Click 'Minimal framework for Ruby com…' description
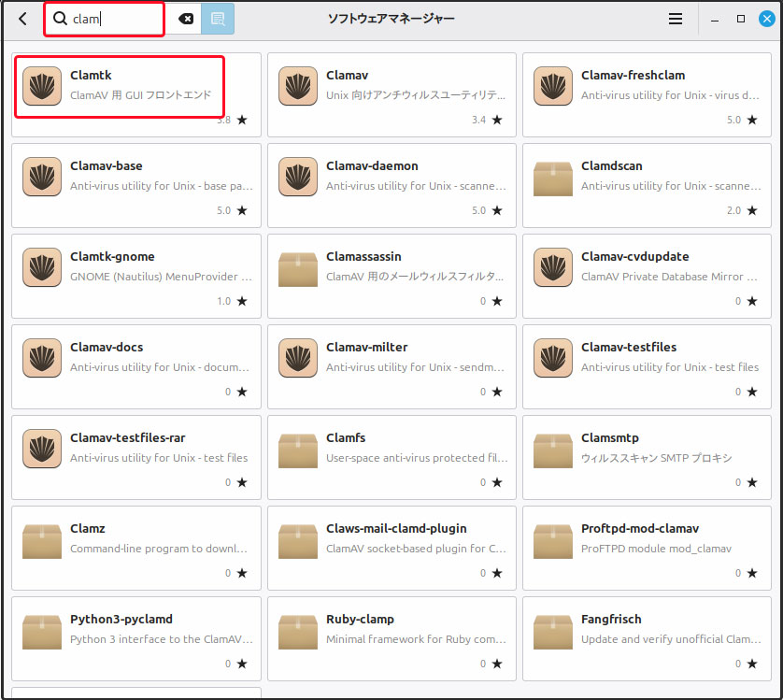The image size is (783, 700). pyautogui.click(x=416, y=639)
